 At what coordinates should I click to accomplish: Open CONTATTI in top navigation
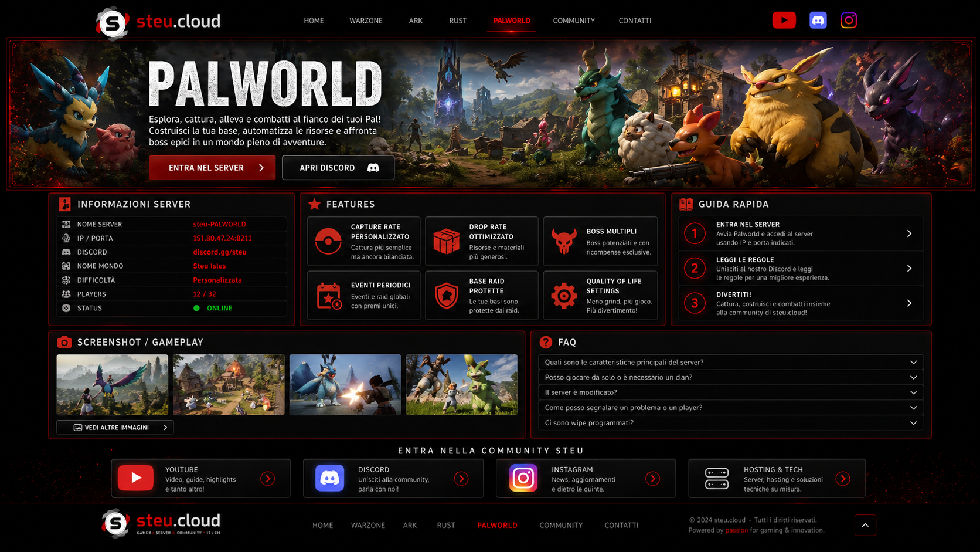635,21
